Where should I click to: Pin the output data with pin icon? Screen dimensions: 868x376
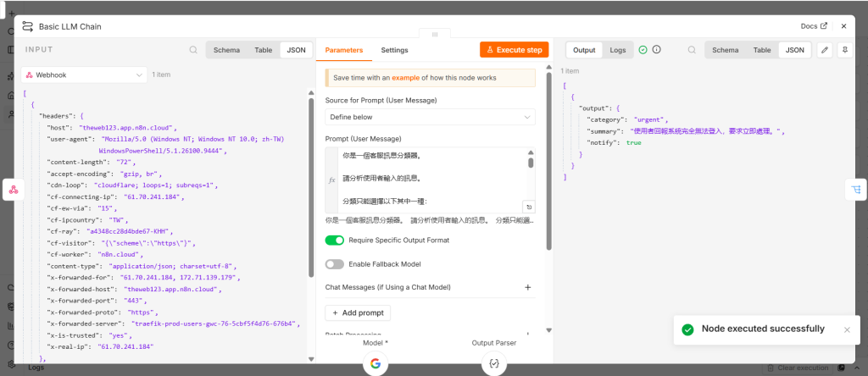845,50
